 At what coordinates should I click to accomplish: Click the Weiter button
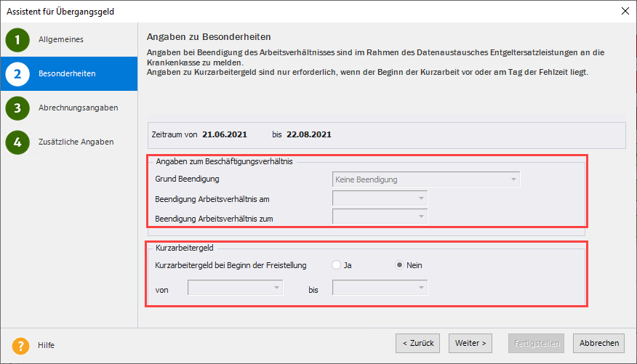[x=470, y=343]
